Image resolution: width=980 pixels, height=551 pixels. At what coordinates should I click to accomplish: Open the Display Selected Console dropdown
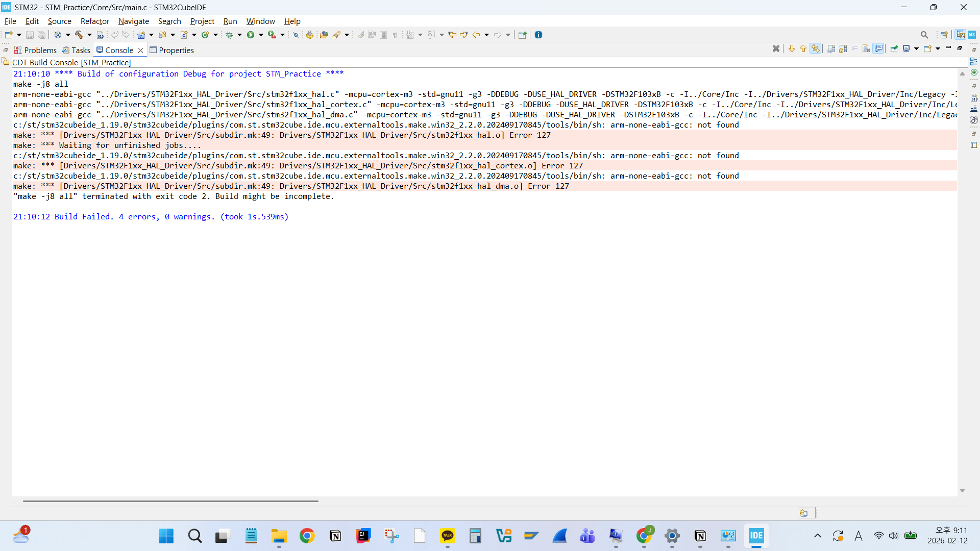tap(916, 48)
